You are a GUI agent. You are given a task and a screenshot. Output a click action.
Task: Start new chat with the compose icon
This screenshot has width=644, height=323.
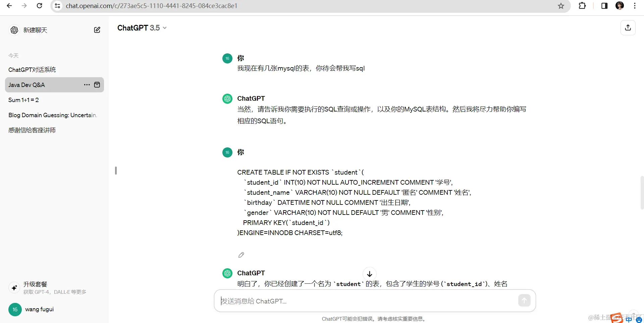pyautogui.click(x=97, y=30)
